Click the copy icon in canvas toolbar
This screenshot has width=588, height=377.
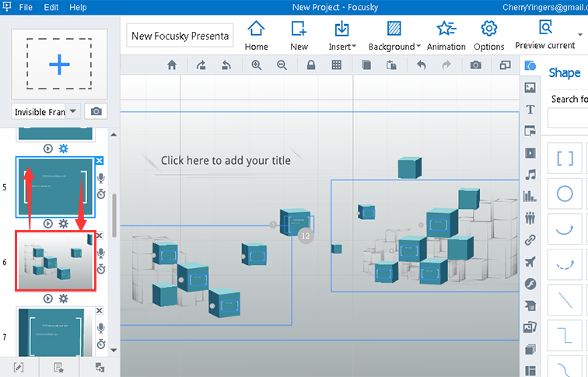pyautogui.click(x=366, y=65)
